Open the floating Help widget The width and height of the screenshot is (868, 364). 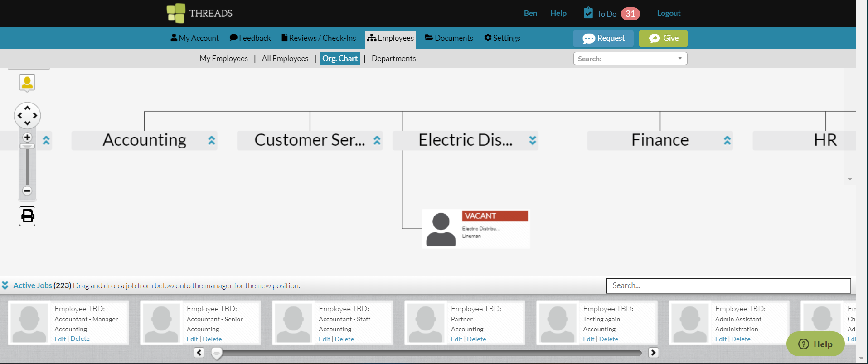[815, 344]
